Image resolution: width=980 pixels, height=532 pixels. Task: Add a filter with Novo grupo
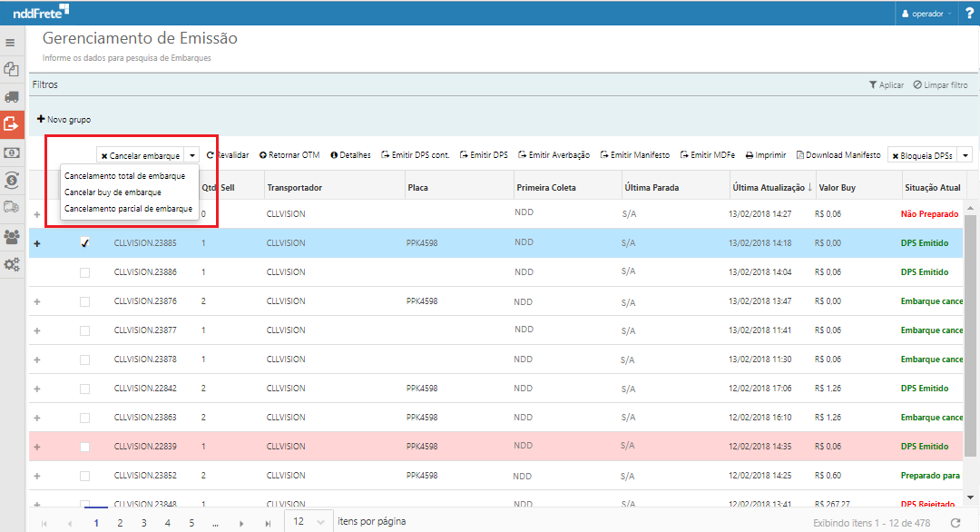click(x=64, y=120)
